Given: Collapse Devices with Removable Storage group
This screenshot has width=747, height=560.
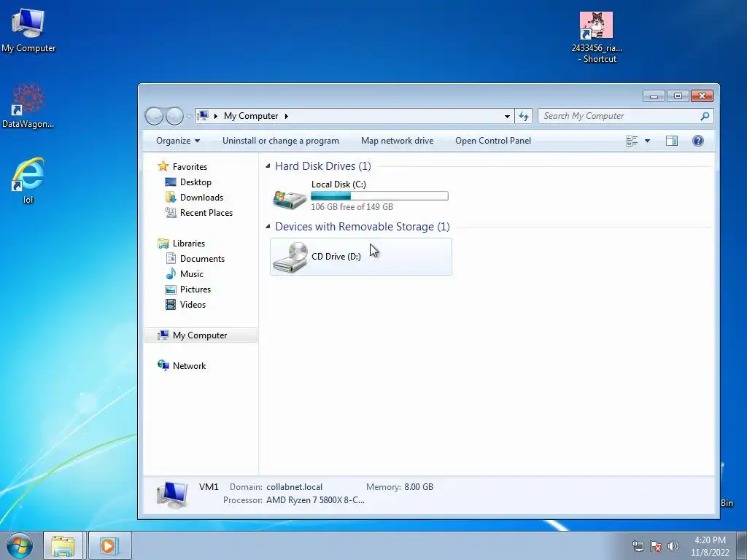Looking at the screenshot, I should [268, 227].
